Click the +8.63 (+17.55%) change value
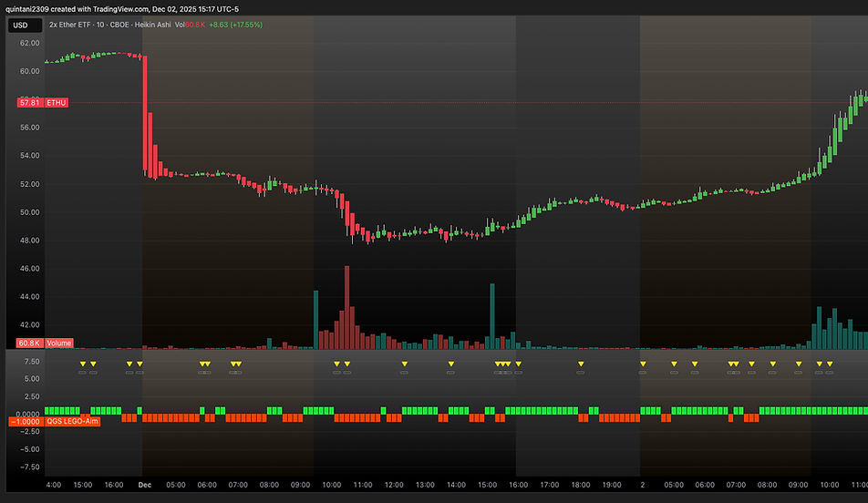This screenshot has width=868, height=503. coord(235,25)
